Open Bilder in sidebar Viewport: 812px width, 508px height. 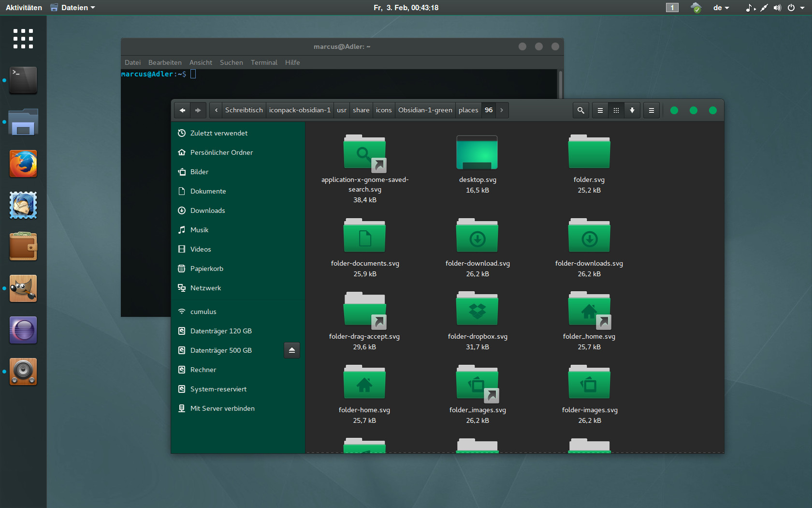click(238, 172)
